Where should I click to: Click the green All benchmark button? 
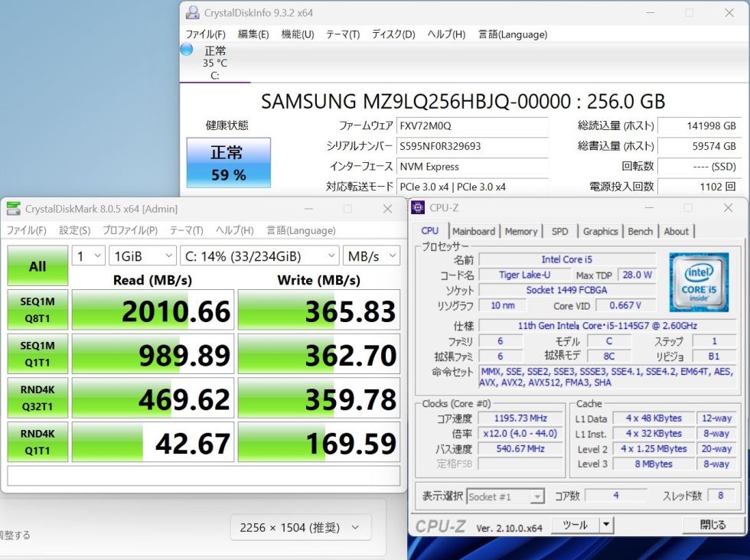(37, 266)
